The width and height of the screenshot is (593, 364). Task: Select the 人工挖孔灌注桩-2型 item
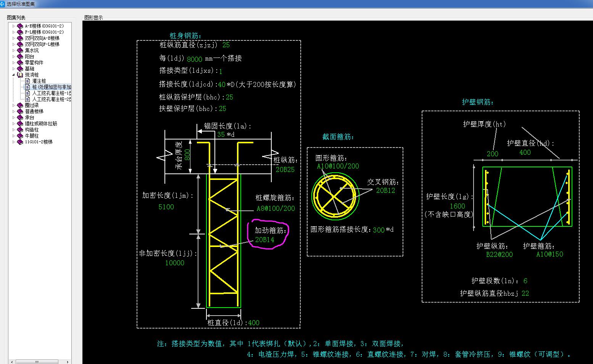[x=52, y=99]
